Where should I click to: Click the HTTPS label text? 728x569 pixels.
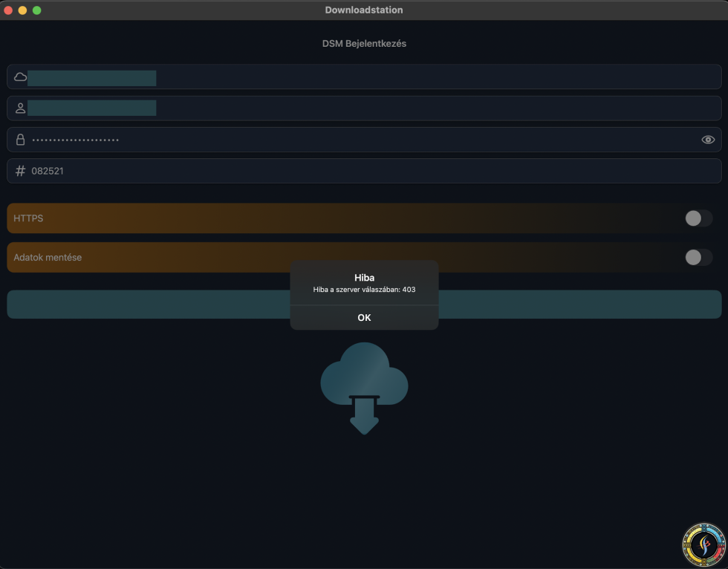[x=28, y=218]
